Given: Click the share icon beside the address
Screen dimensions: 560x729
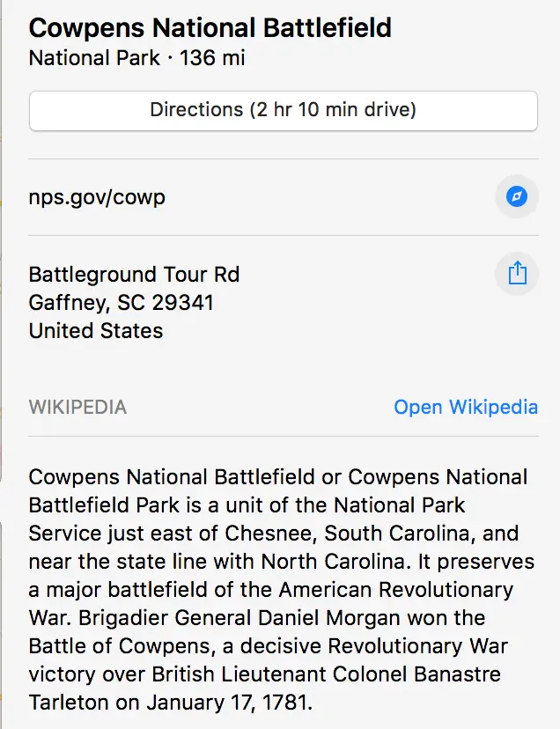Looking at the screenshot, I should pos(517,274).
